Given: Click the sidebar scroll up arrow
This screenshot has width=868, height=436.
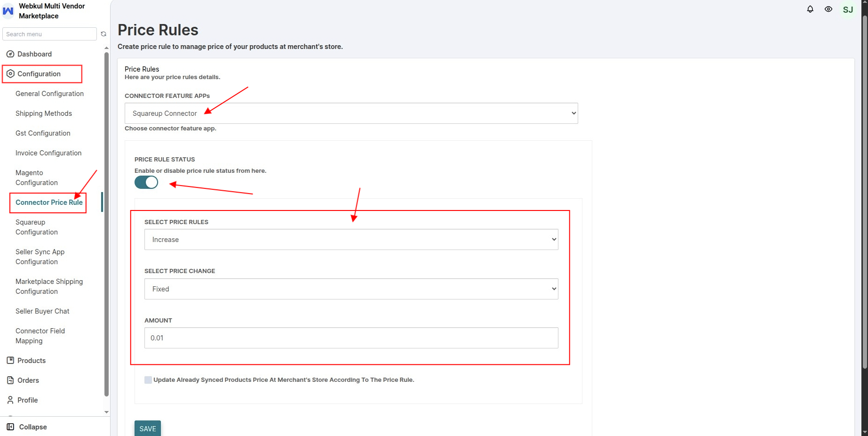Looking at the screenshot, I should [106, 48].
